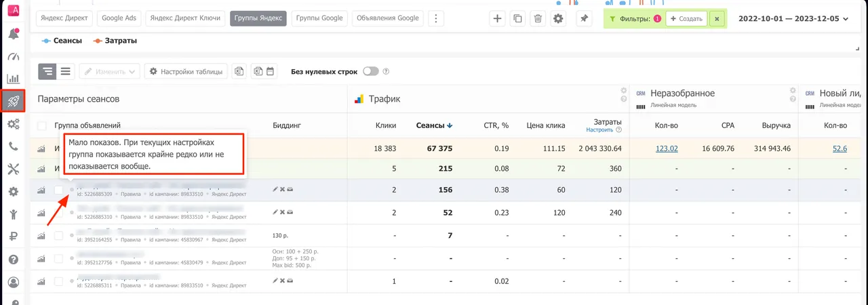Screen dimensions: 868x305
Task: Open tab settings gear next to trash
Action: click(x=558, y=18)
